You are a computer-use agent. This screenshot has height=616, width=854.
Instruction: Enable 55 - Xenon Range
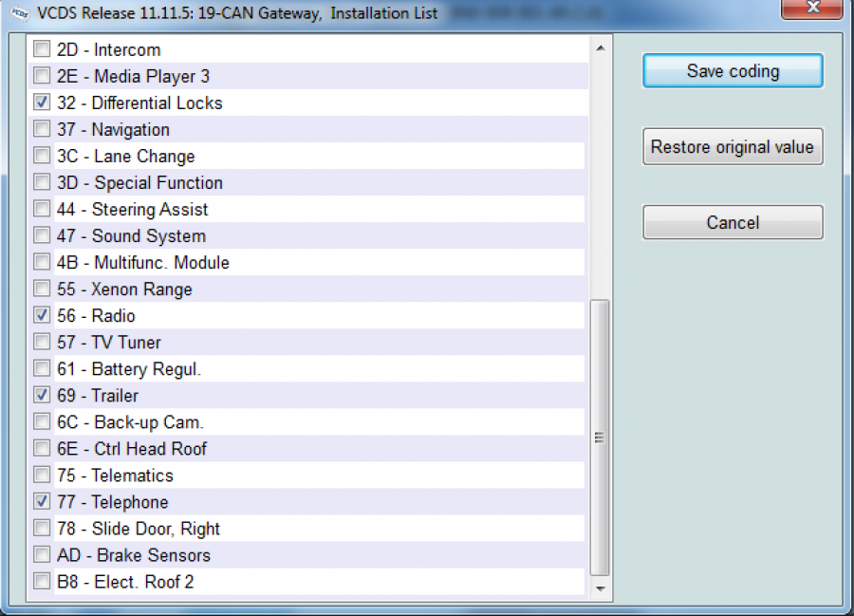42,289
